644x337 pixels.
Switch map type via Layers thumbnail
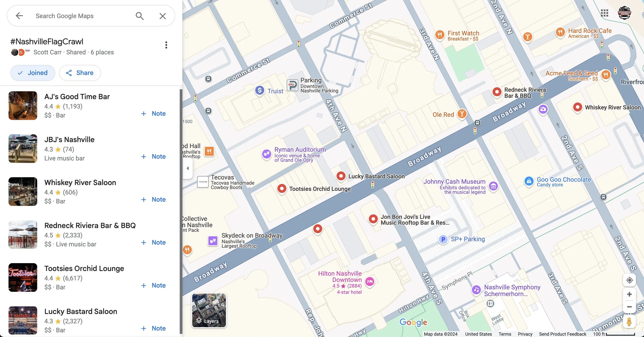pos(209,310)
